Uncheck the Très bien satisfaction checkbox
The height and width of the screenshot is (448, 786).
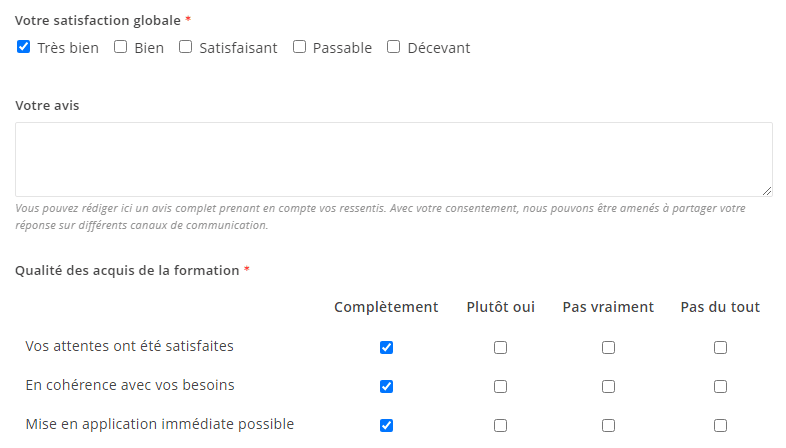pos(24,47)
